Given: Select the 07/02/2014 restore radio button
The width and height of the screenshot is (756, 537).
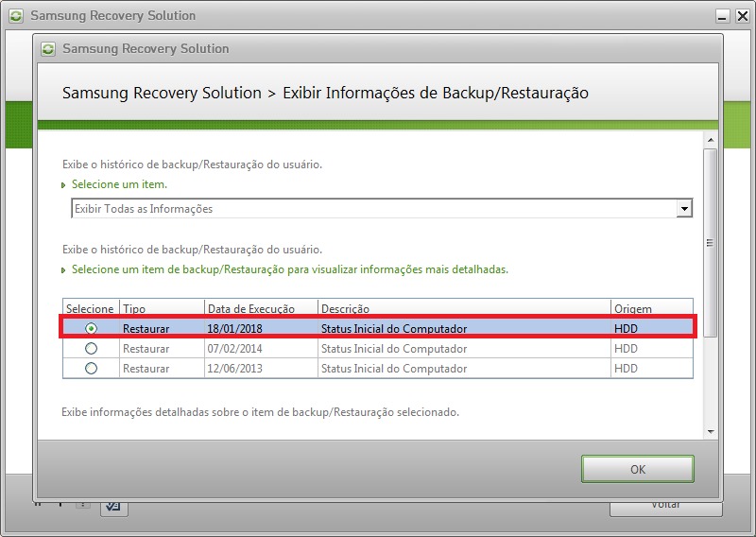Looking at the screenshot, I should pos(91,349).
